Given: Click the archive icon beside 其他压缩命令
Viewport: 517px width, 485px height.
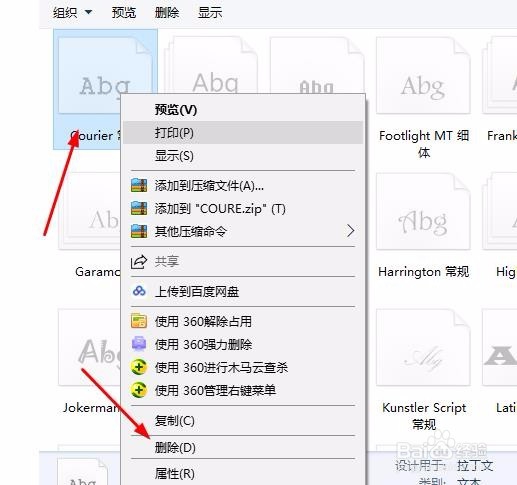Looking at the screenshot, I should coord(139,231).
